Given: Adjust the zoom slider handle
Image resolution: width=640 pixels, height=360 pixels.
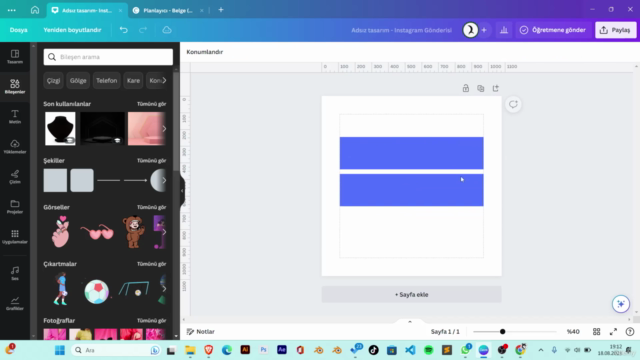Looking at the screenshot, I should click(x=502, y=331).
